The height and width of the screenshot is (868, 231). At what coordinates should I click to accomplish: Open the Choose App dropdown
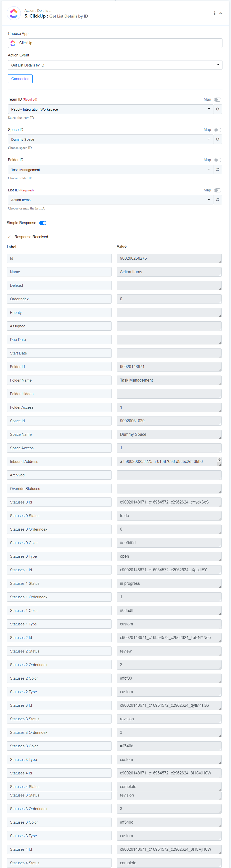point(115,43)
